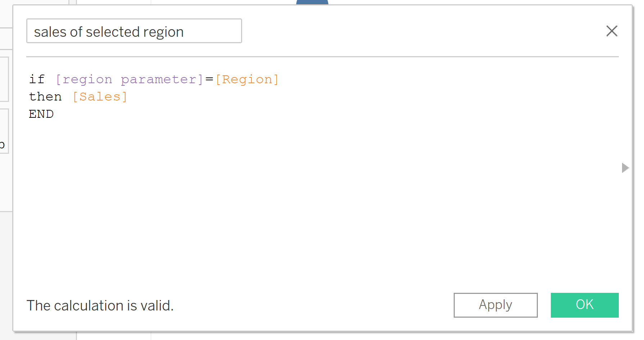
Task: Place cursor on the END keyword
Action: tap(41, 114)
